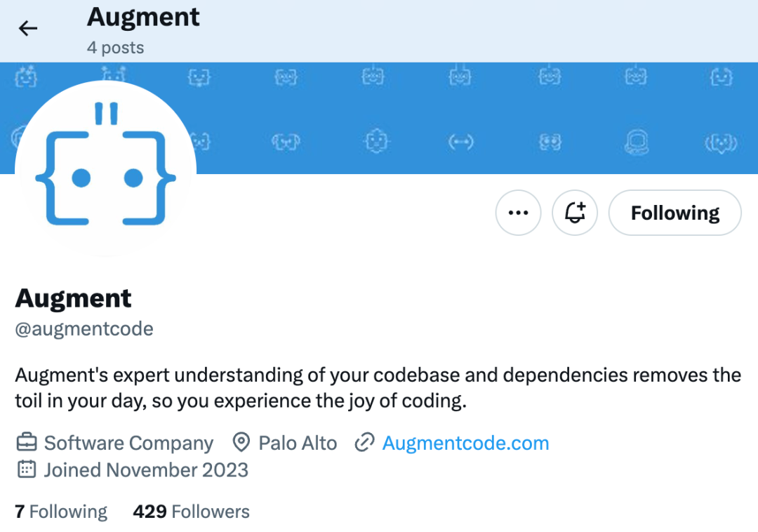
Task: Click the Augment header title
Action: click(143, 18)
